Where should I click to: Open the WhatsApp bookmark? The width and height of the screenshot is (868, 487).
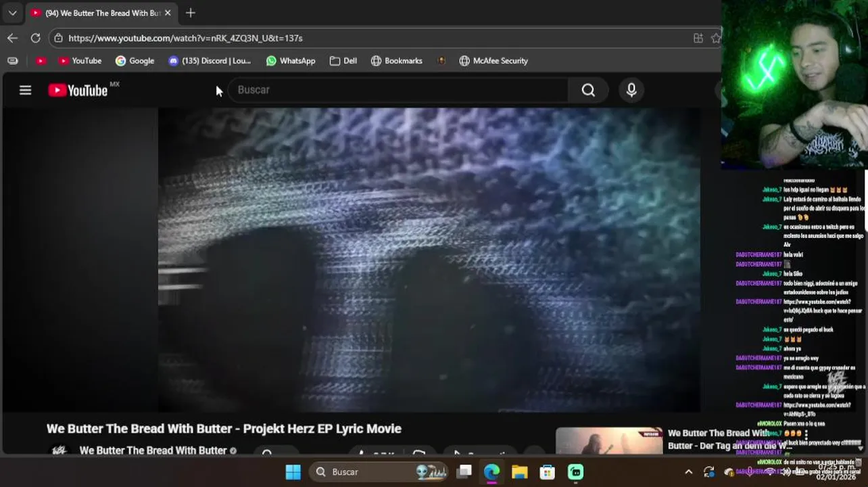coord(291,61)
